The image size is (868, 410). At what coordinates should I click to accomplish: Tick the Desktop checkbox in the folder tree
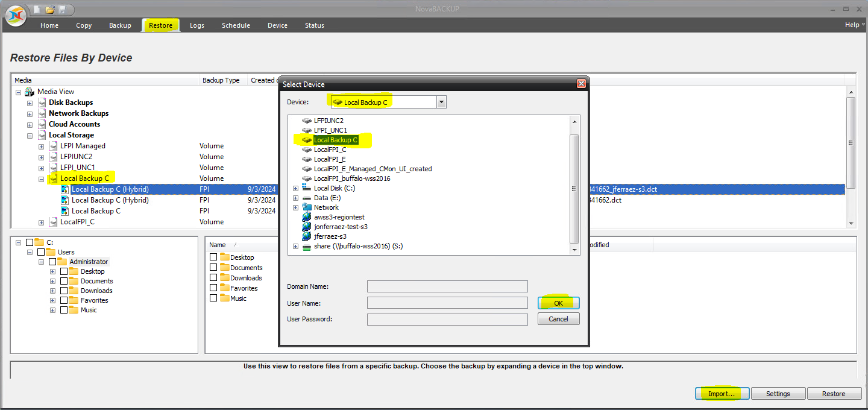point(64,271)
